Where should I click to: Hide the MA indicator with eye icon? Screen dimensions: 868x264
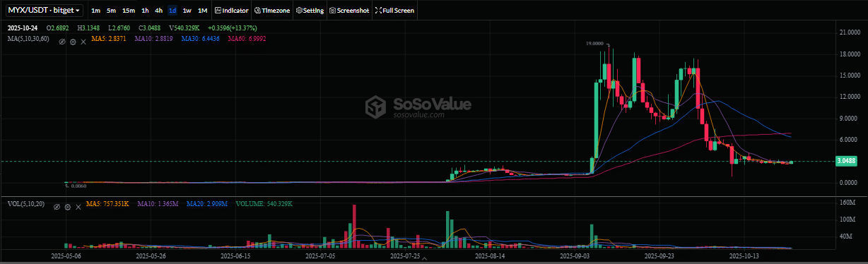click(62, 42)
